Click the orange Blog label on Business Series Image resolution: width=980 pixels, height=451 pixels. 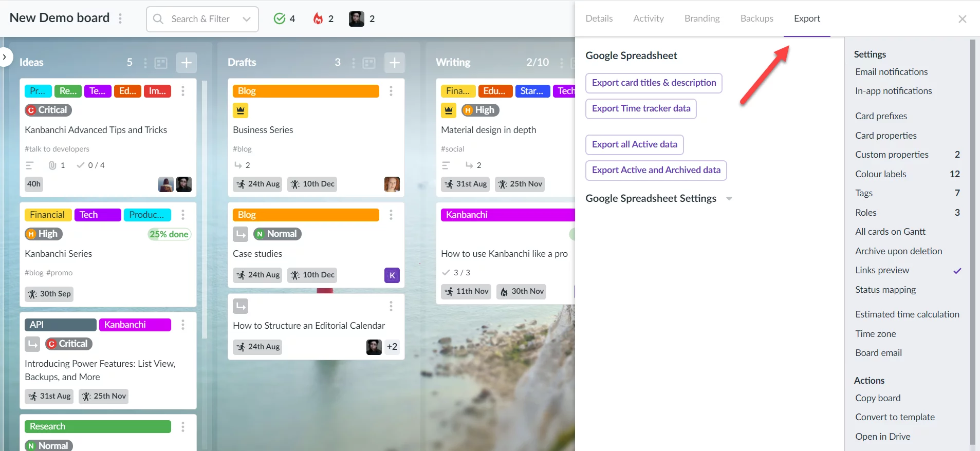[x=306, y=91]
